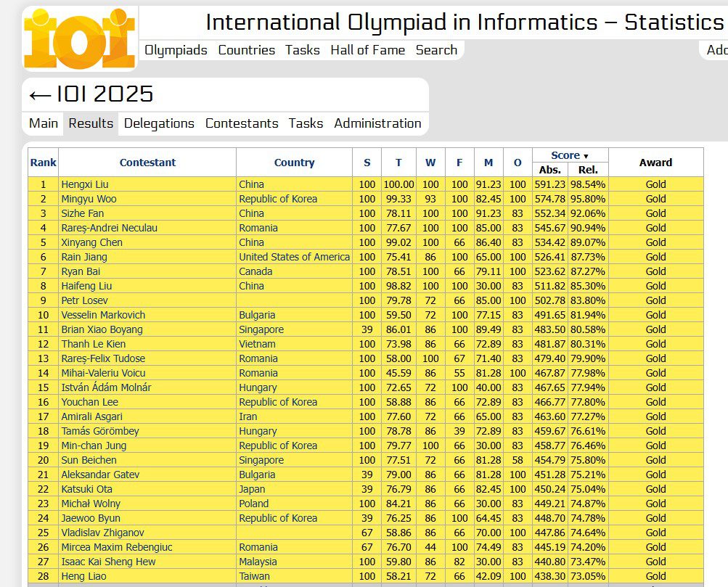Go back using the arrow before IOI 2025
This screenshot has width=728, height=587.
coord(39,95)
